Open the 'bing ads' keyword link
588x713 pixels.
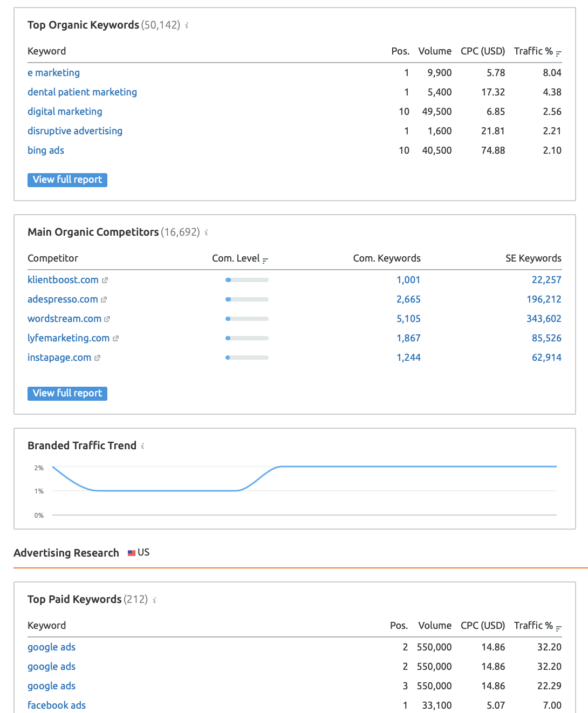[46, 150]
